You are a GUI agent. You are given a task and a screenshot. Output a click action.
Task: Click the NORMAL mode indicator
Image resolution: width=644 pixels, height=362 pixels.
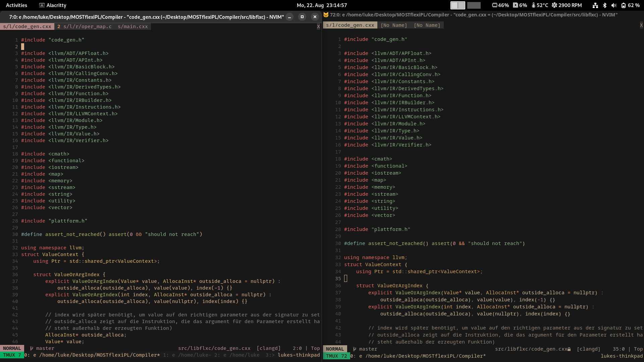pyautogui.click(x=12, y=348)
